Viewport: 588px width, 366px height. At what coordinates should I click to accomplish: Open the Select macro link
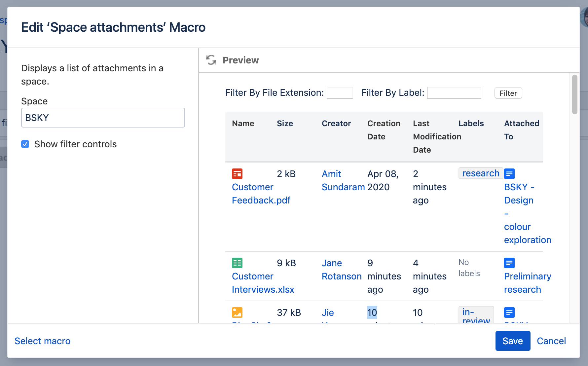42,341
